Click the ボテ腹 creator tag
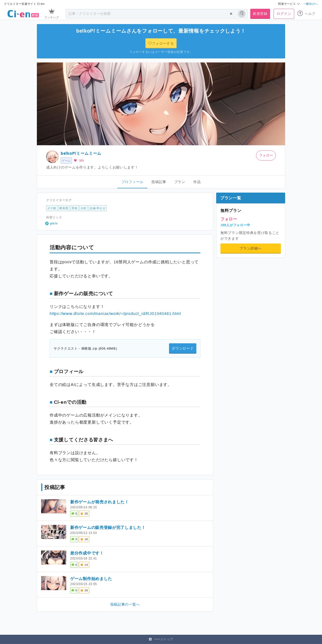The image size is (322, 644). pyautogui.click(x=52, y=208)
